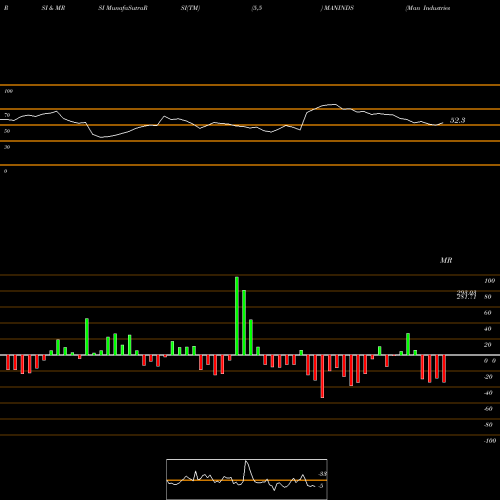The height and width of the screenshot is (500, 500).
Task: Click the value -5 in mini chart
Action: pyautogui.click(x=320, y=486)
